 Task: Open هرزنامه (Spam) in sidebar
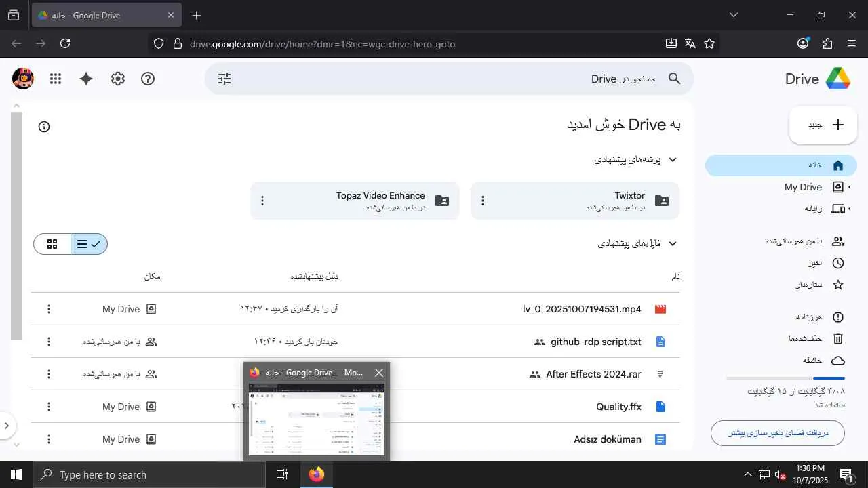pyautogui.click(x=781, y=317)
